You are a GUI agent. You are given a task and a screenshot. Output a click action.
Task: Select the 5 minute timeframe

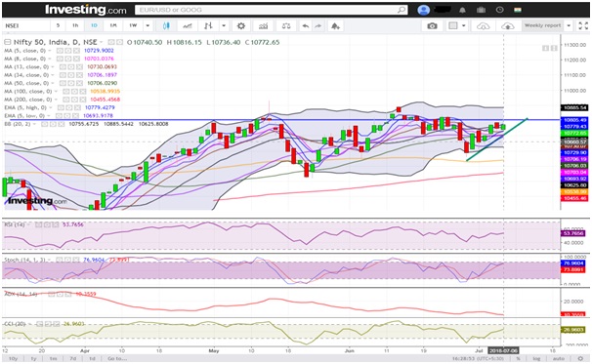click(x=58, y=25)
